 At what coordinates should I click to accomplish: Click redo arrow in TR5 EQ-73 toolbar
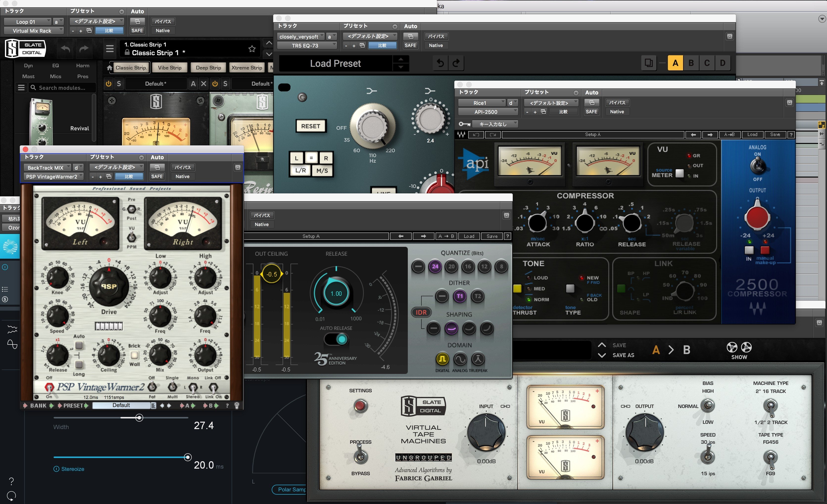click(456, 63)
